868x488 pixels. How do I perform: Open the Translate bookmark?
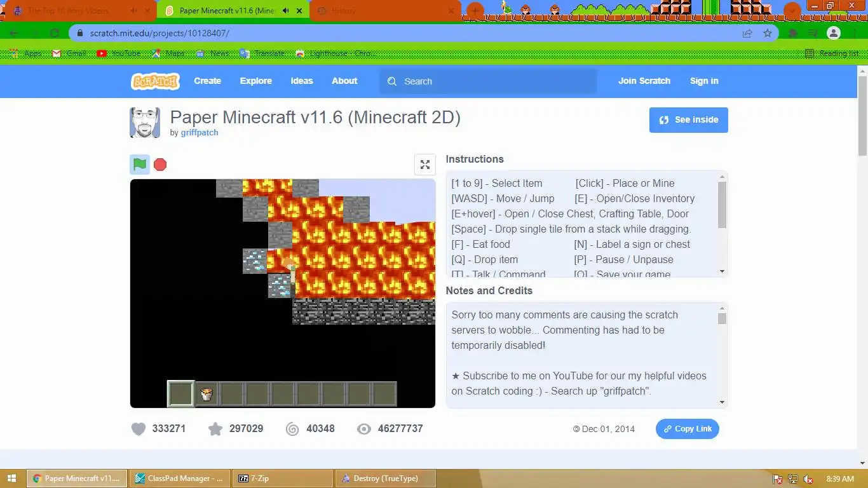tap(262, 53)
